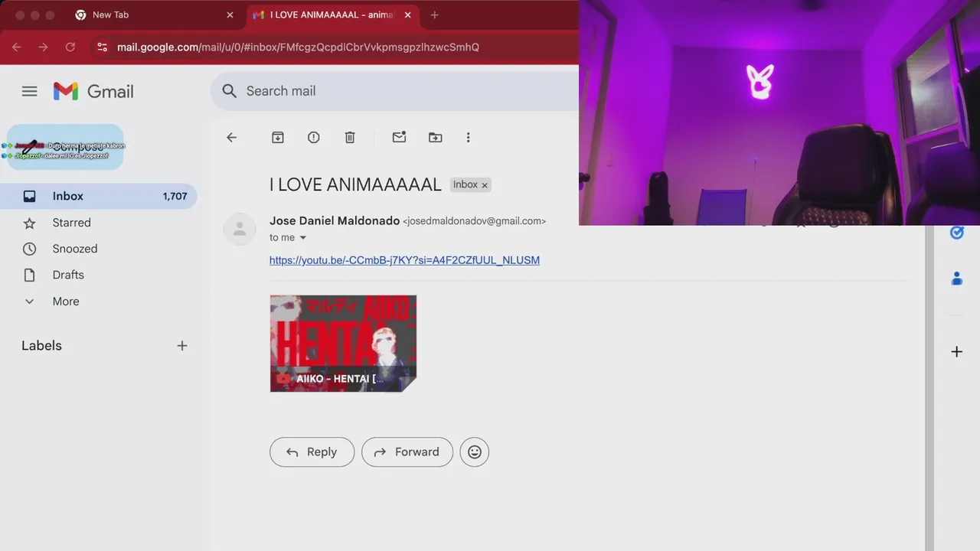Image resolution: width=980 pixels, height=551 pixels.
Task: Open Tasks in the side panel
Action: tap(957, 233)
